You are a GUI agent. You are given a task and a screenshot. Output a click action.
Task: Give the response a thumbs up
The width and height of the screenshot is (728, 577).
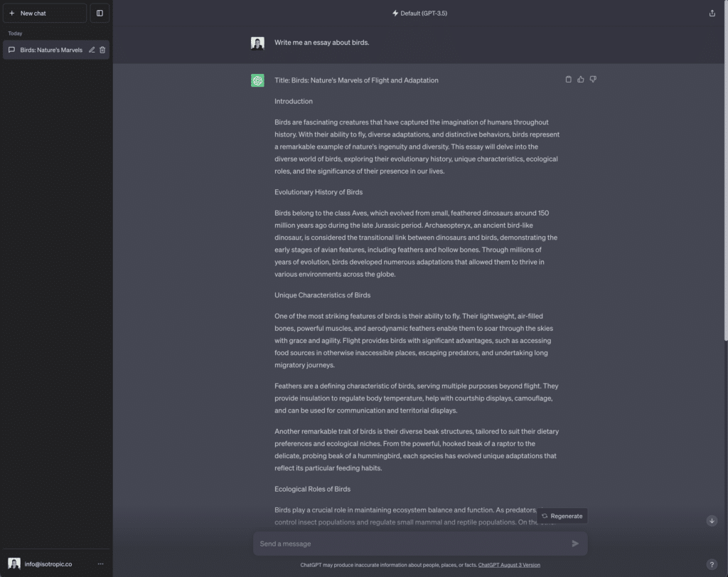(x=580, y=80)
